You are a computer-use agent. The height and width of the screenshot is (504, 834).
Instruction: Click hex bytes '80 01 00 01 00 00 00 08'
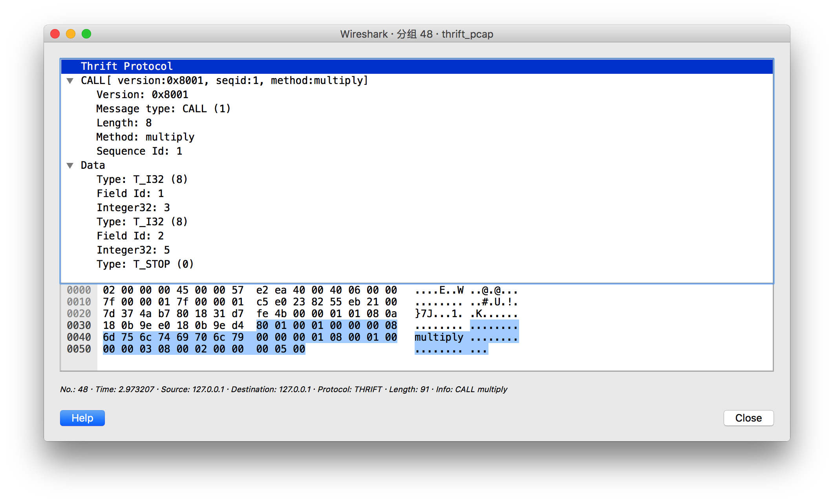(x=327, y=325)
